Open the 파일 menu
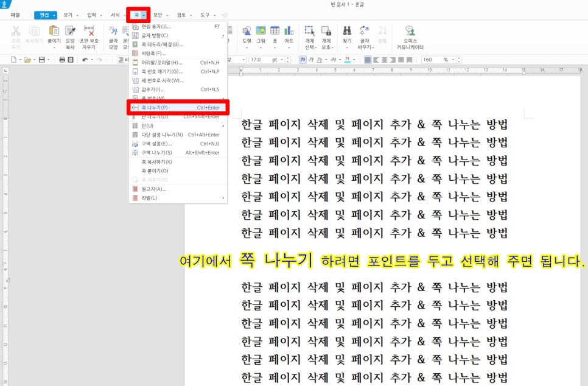The image size is (588, 386). pos(15,15)
